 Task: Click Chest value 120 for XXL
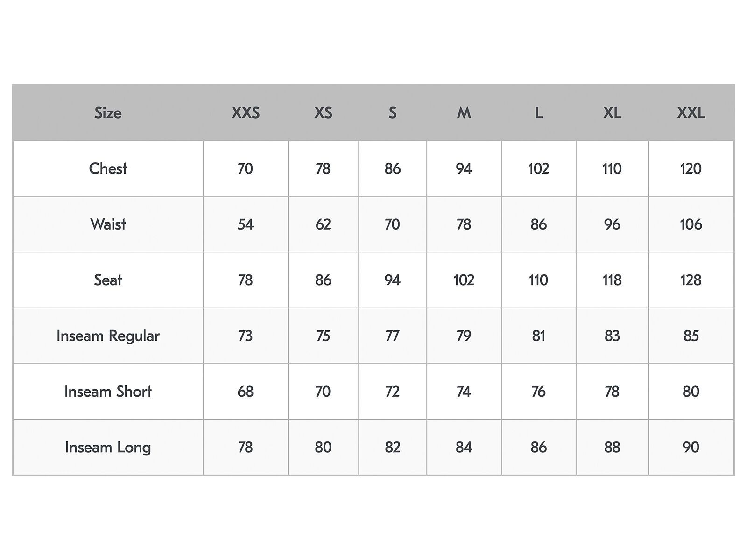point(691,168)
